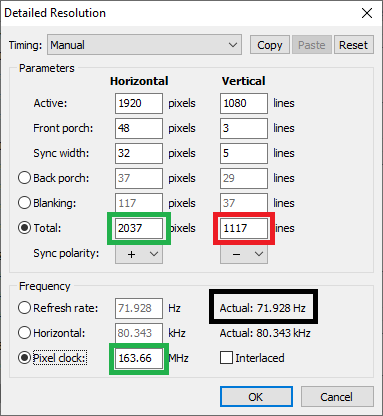Click the 'Sync width:' row label
The height and width of the screenshot is (416, 383).
click(x=61, y=153)
